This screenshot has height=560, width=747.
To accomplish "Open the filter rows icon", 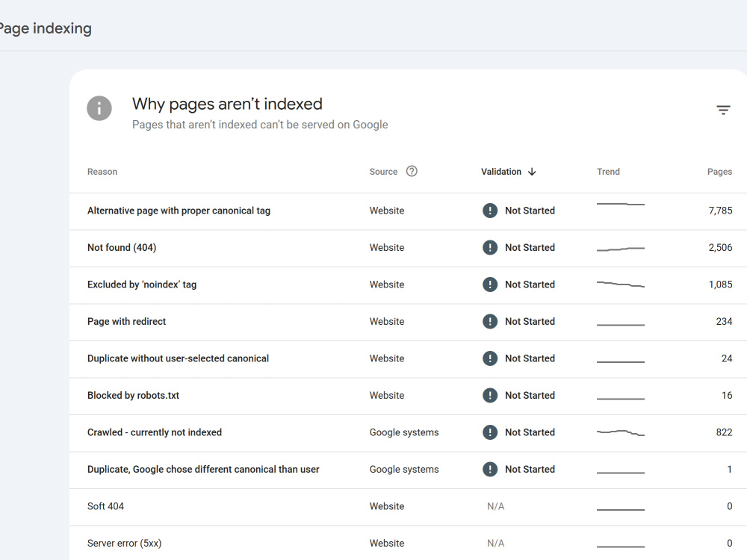I will click(723, 110).
